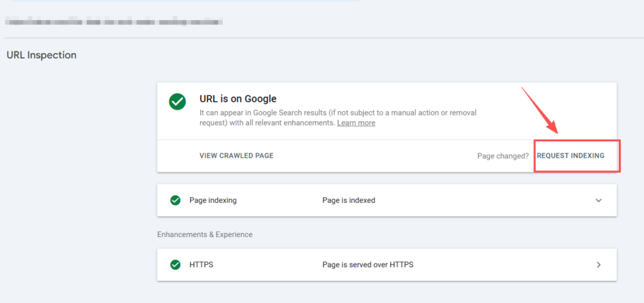Open VIEW CRAWLED PAGE

(x=236, y=155)
